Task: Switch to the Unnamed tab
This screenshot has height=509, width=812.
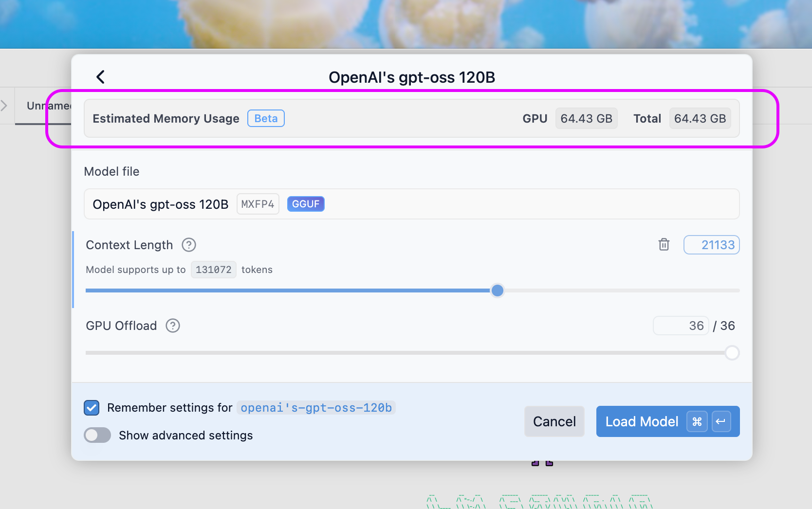Action: 44,106
